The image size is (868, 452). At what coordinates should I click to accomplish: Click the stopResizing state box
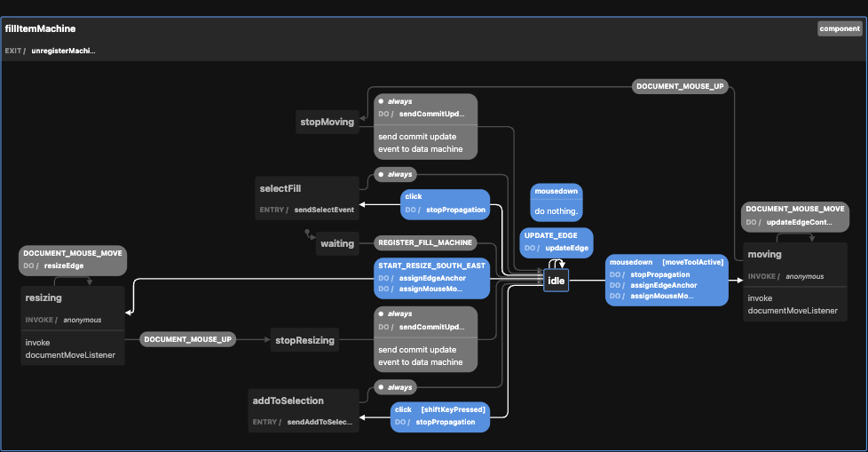pyautogui.click(x=304, y=339)
